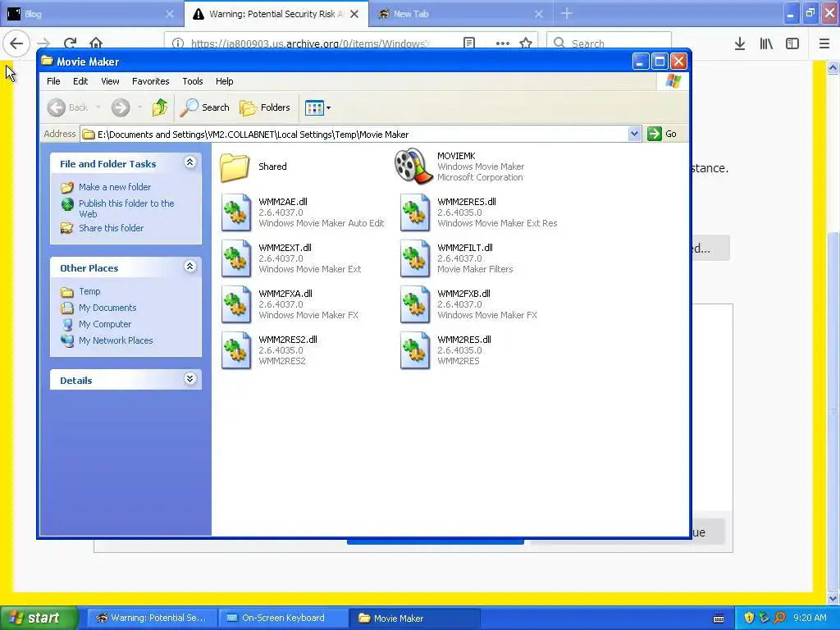This screenshot has height=630, width=840.
Task: Bookmark page with star icon
Action: pyautogui.click(x=526, y=43)
